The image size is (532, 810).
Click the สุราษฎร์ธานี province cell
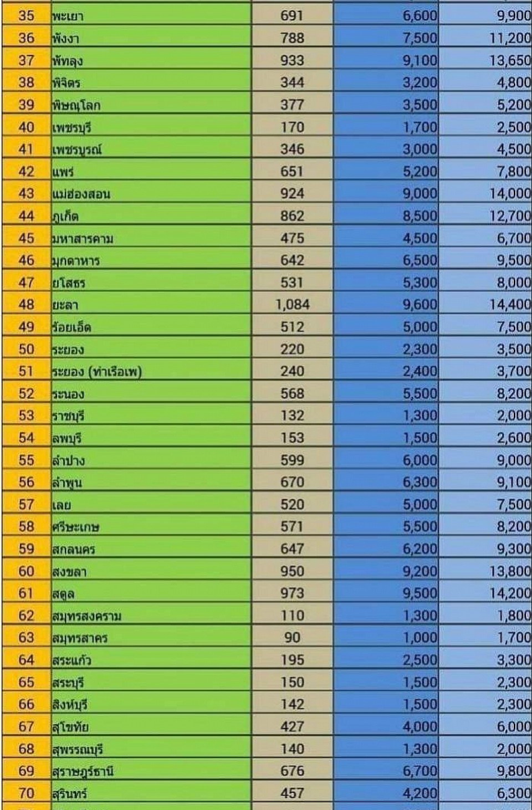click(x=151, y=771)
